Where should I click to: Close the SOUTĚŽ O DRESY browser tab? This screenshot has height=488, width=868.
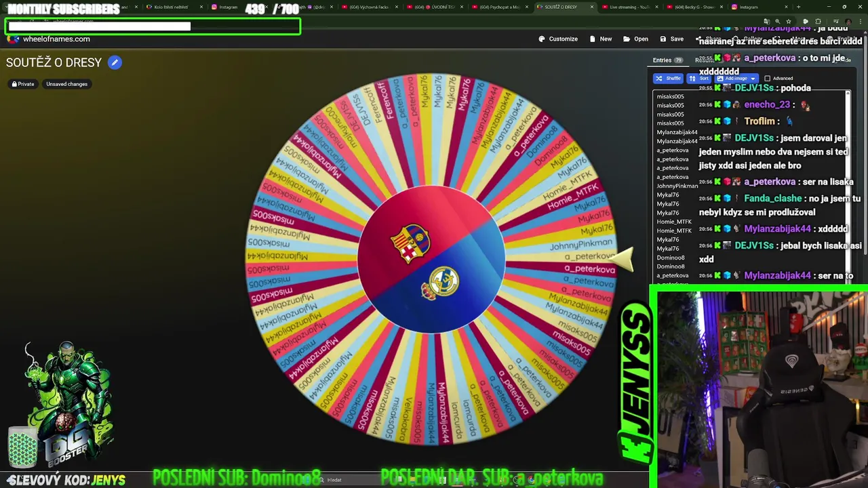[592, 7]
